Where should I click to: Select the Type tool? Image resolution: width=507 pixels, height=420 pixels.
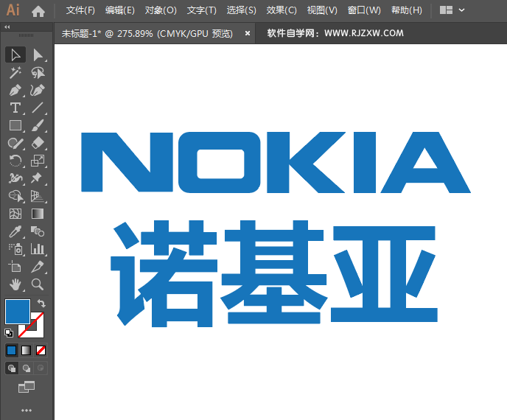tap(15, 108)
